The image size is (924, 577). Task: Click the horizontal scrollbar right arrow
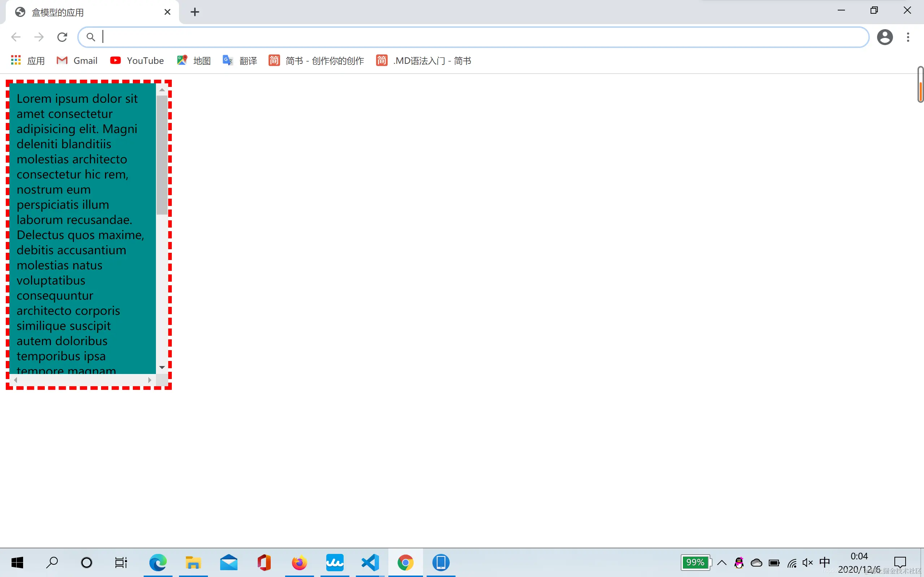pos(150,380)
